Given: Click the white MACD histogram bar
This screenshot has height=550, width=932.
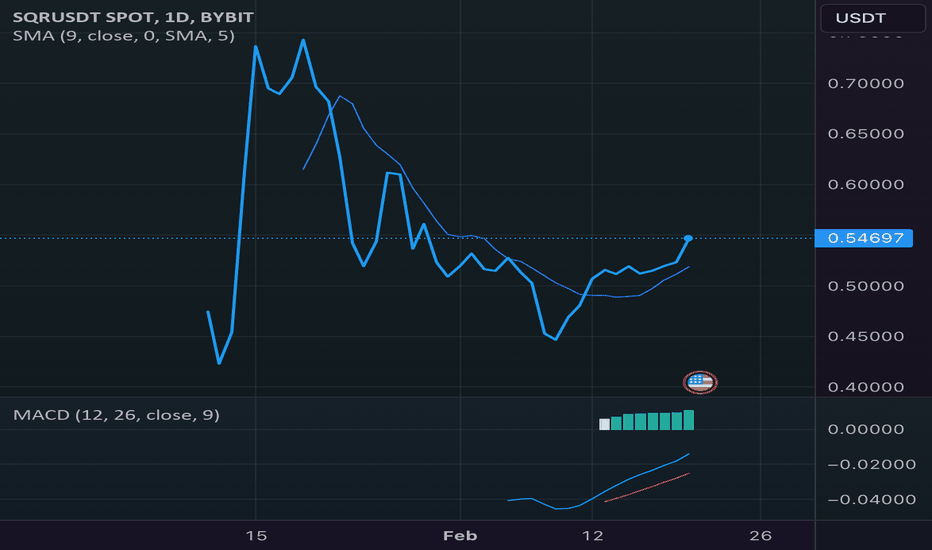Looking at the screenshot, I should click(x=604, y=424).
